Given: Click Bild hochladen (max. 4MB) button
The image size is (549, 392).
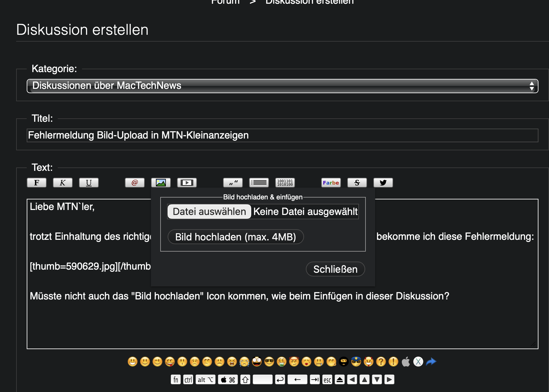Looking at the screenshot, I should (x=236, y=237).
